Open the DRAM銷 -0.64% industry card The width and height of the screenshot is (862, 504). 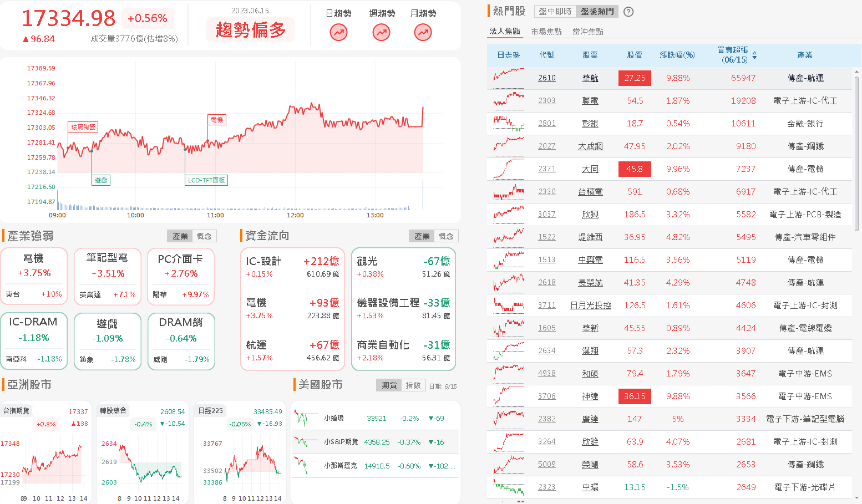181,341
